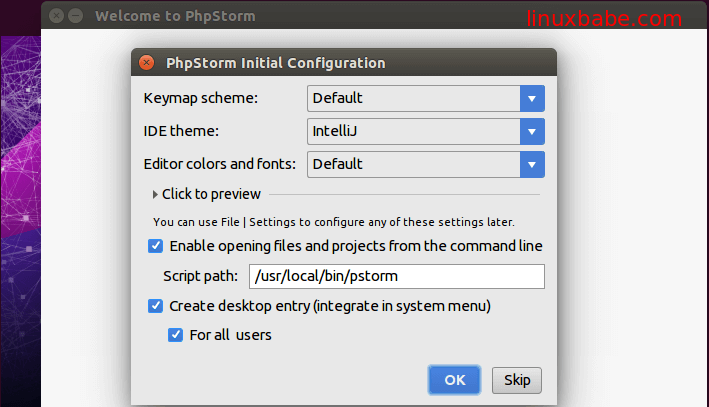Click the IntelliJ theme value field

pyautogui.click(x=413, y=131)
